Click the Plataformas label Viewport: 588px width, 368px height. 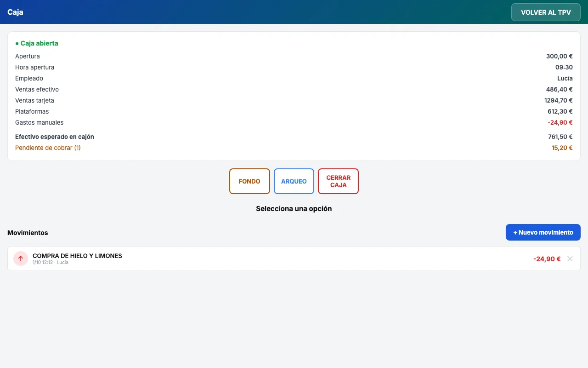click(32, 111)
